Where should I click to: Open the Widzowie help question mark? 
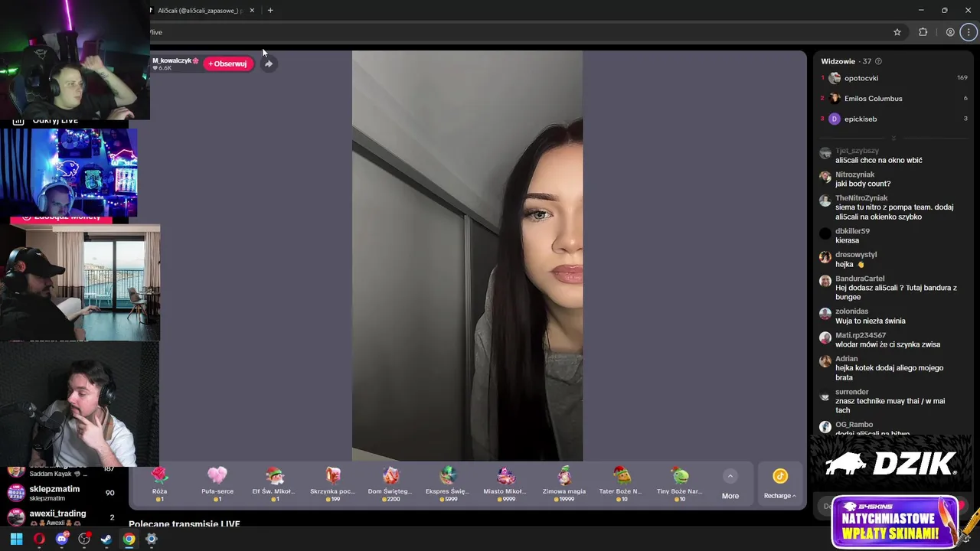pyautogui.click(x=878, y=61)
